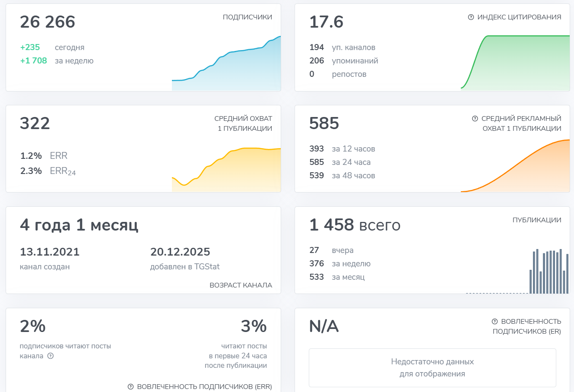
Task: Click help icon beside СРЕДНИЙ РЕКЛАМНЫЙ ОХВАТ
Action: pos(475,119)
